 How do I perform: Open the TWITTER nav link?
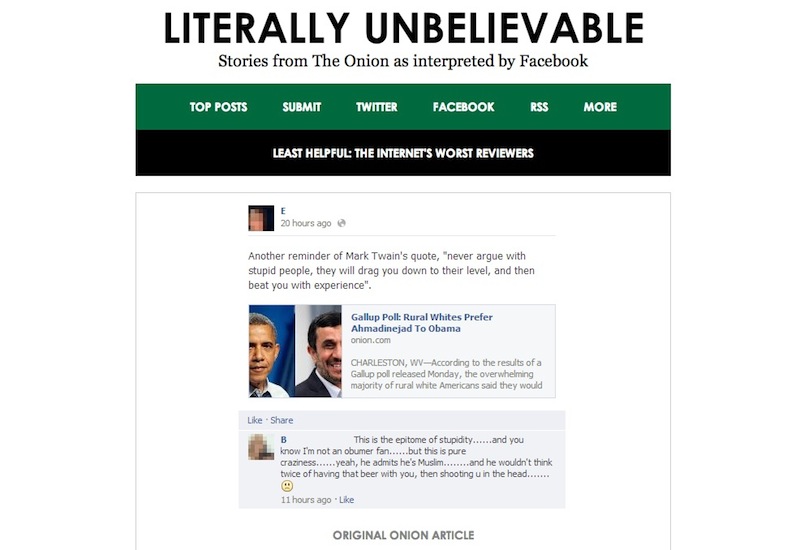pos(377,107)
